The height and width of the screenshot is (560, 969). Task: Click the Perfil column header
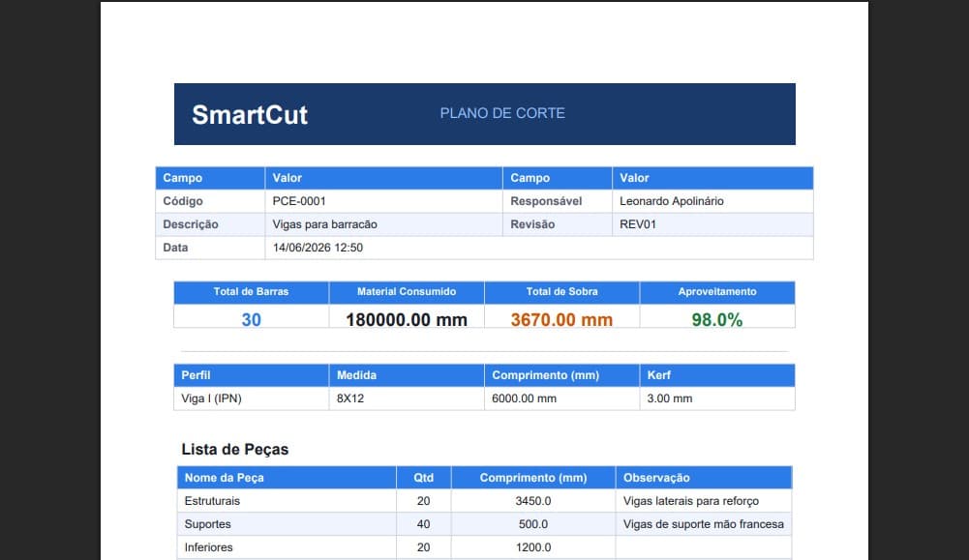point(196,375)
